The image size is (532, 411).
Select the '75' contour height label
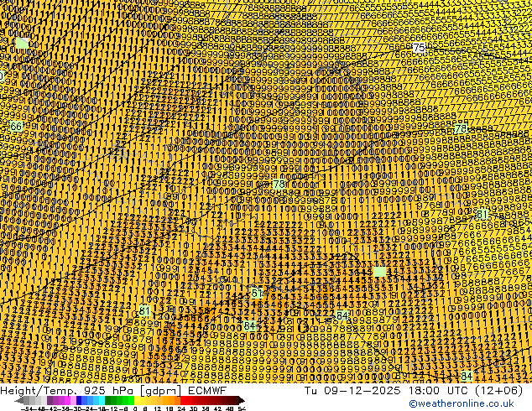[420, 48]
